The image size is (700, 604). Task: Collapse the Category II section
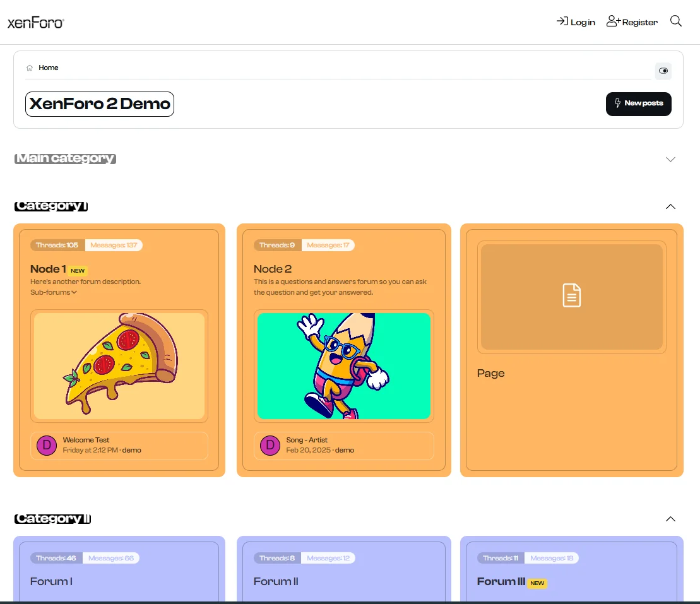[670, 519]
